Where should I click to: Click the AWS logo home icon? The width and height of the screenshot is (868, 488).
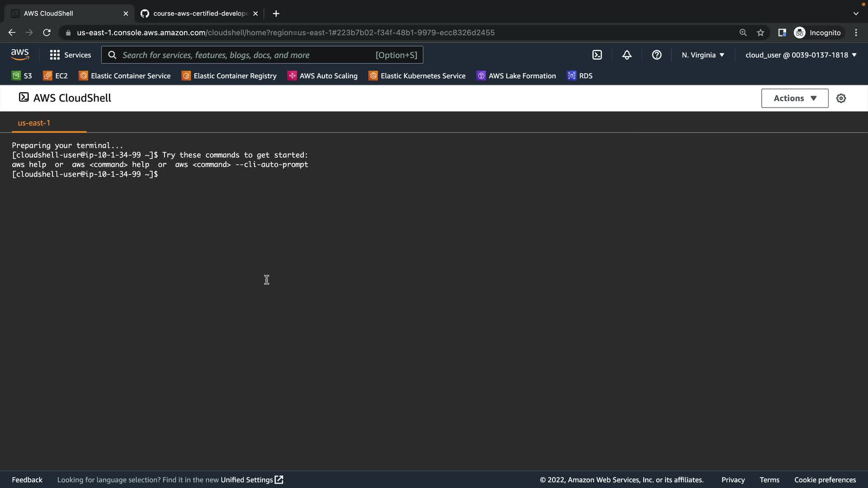20,55
